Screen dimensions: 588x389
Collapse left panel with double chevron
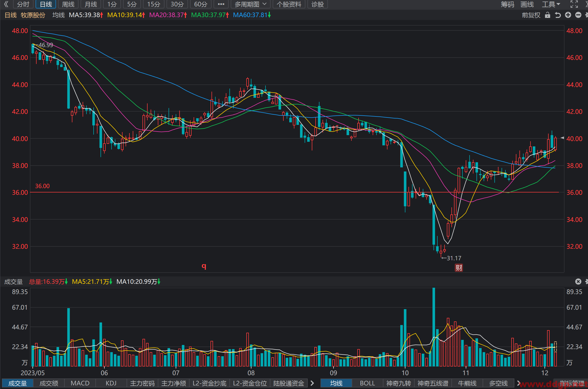point(6,4)
